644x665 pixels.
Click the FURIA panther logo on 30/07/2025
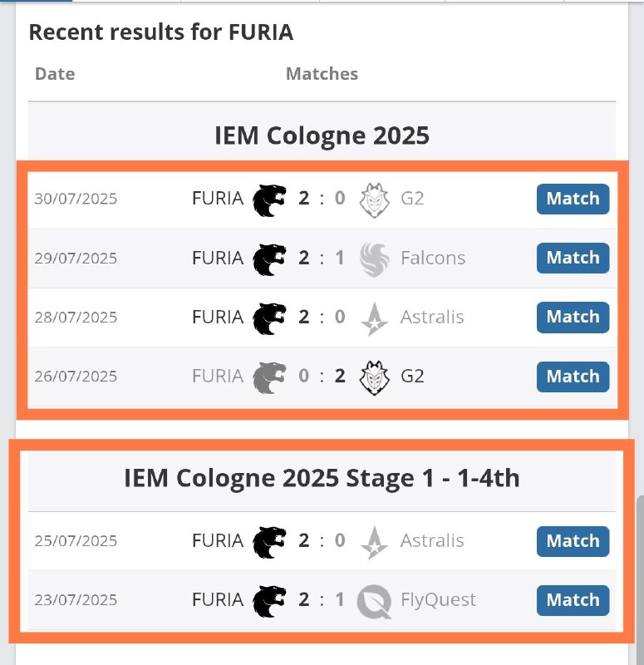pos(269,199)
